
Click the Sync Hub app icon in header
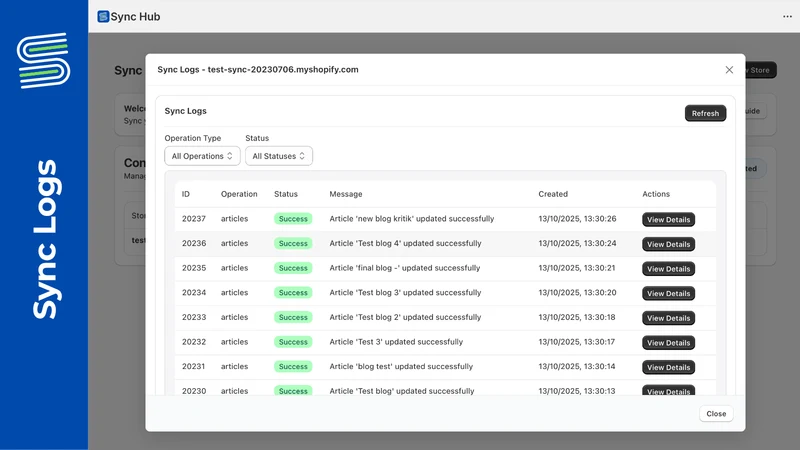point(103,17)
